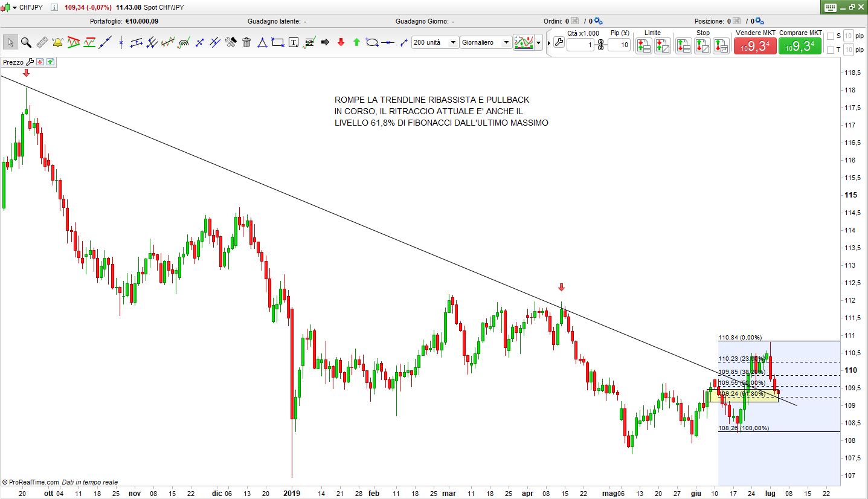
Task: Click the Qtà x1.000 quantity field
Action: [x=580, y=45]
